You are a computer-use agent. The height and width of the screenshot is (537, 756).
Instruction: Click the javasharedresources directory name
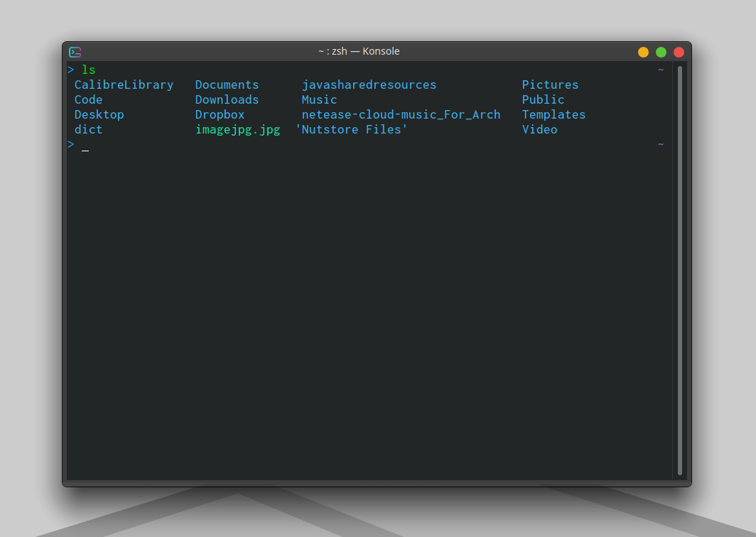click(x=369, y=85)
